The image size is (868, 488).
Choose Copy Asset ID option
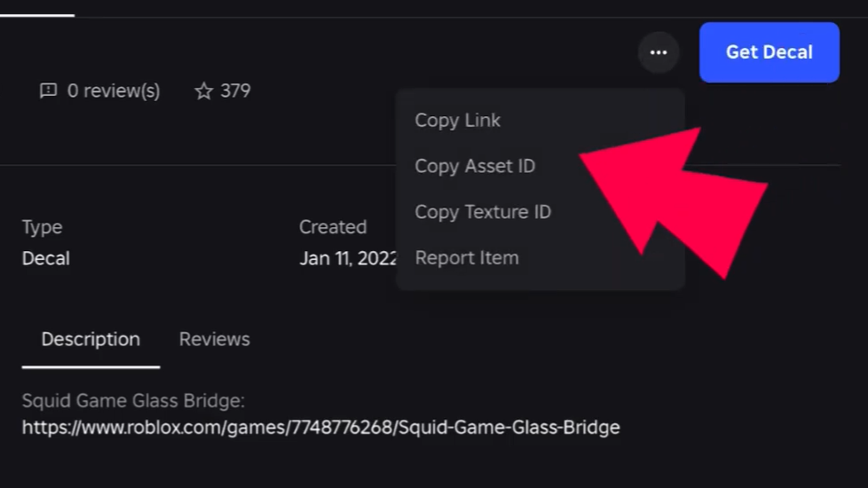[475, 166]
